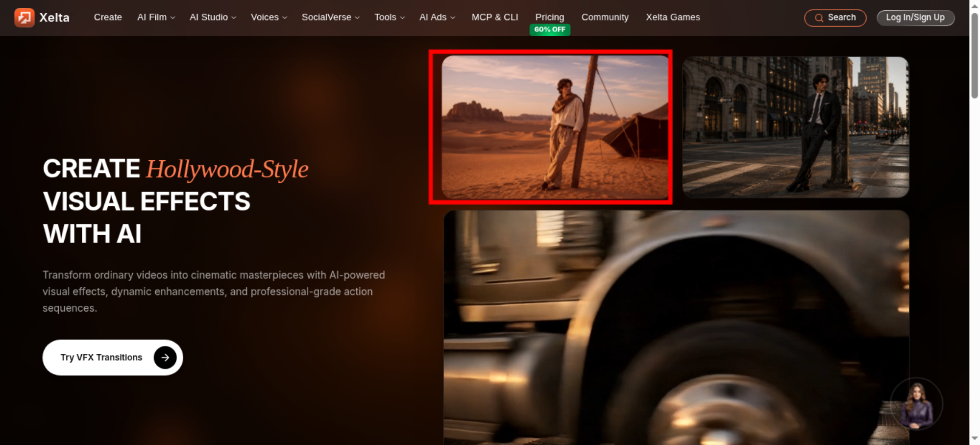Expand the AI Studio dropdown
This screenshot has width=980, height=445.
tap(213, 17)
